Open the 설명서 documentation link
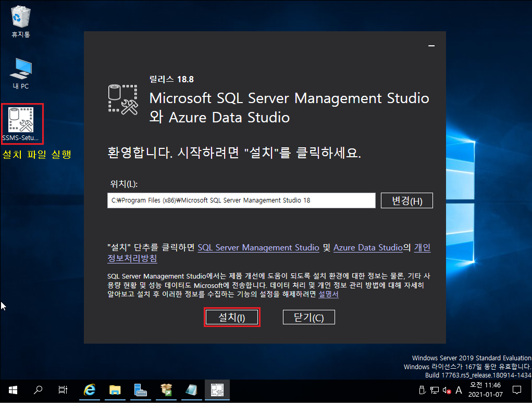The height and width of the screenshot is (403, 532). click(328, 294)
